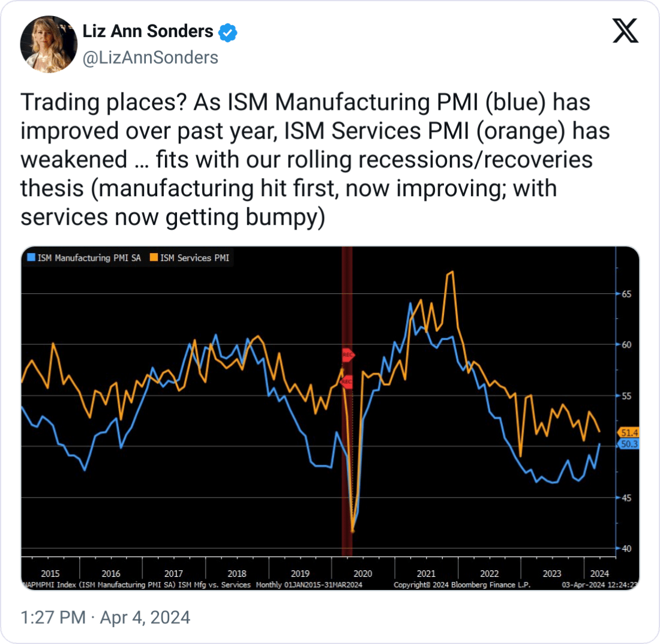Click the 2020 label on time axis
This screenshot has height=644, width=660.
[x=363, y=573]
